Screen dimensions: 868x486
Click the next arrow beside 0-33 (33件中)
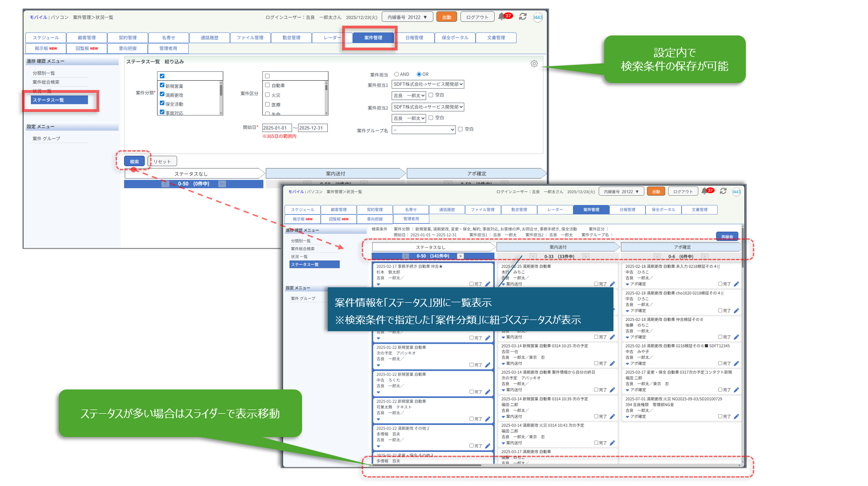click(x=586, y=257)
